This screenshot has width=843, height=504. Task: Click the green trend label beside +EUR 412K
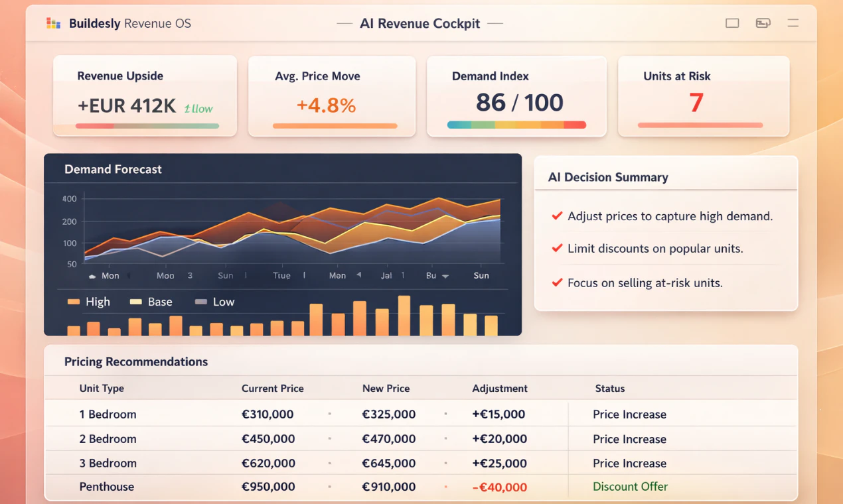coord(198,108)
